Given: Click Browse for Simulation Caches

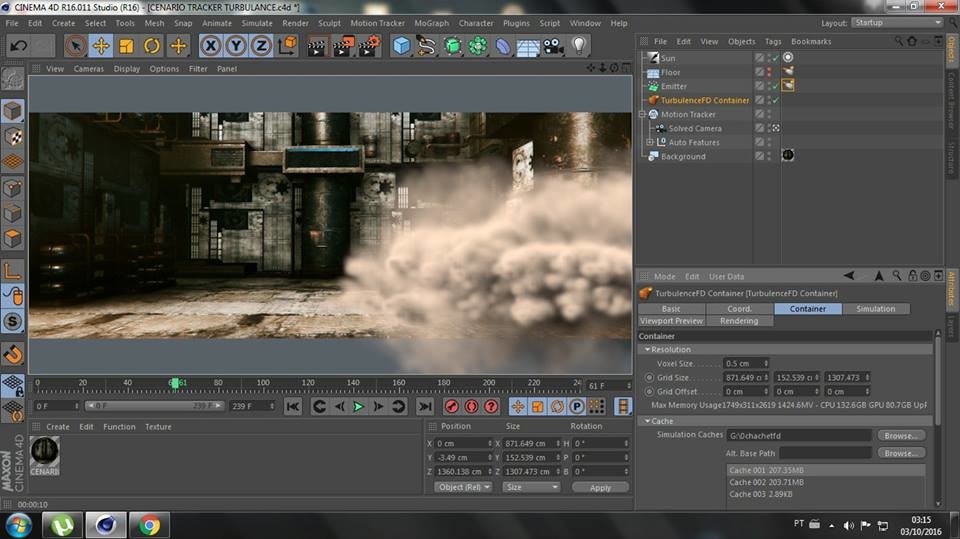Looking at the screenshot, I should [x=901, y=435].
